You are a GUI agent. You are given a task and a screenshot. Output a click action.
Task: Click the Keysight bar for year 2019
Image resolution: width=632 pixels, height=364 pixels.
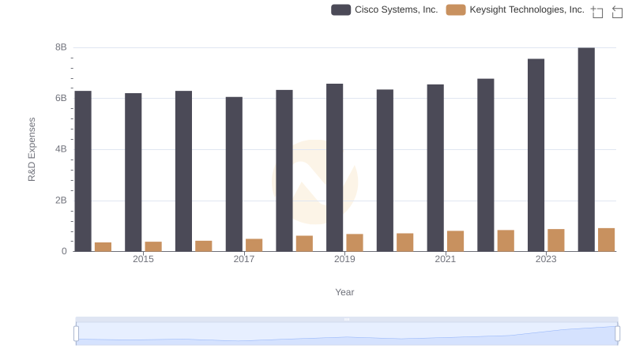pos(355,243)
